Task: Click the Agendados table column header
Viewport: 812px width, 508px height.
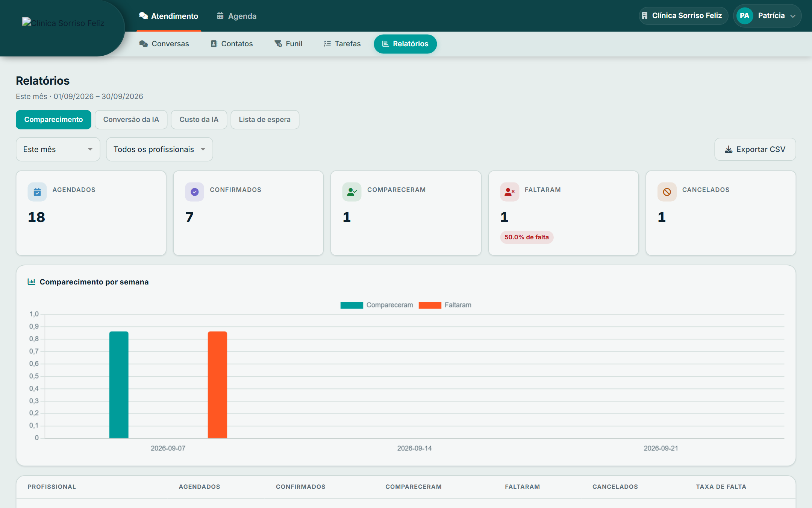Action: (200, 487)
